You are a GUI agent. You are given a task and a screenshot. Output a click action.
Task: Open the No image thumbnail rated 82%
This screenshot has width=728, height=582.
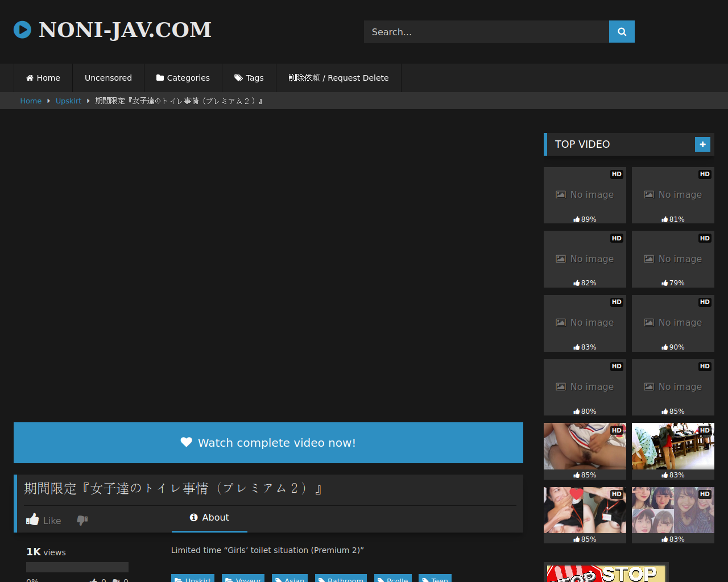tap(585, 259)
